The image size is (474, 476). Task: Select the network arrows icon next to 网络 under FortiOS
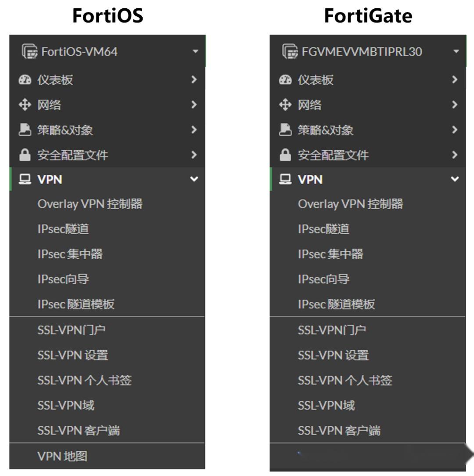click(x=25, y=104)
